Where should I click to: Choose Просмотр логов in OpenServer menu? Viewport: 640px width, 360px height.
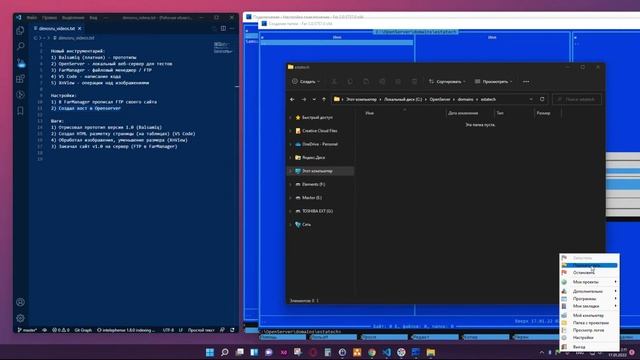click(x=589, y=330)
